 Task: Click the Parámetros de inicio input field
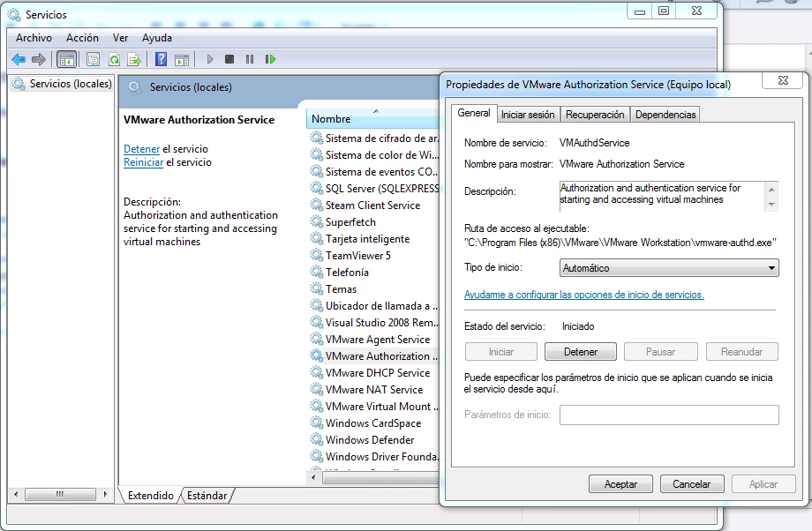click(x=669, y=415)
